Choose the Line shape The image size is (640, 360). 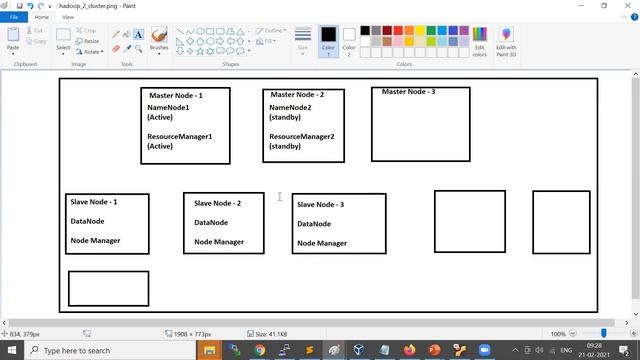[x=180, y=31]
